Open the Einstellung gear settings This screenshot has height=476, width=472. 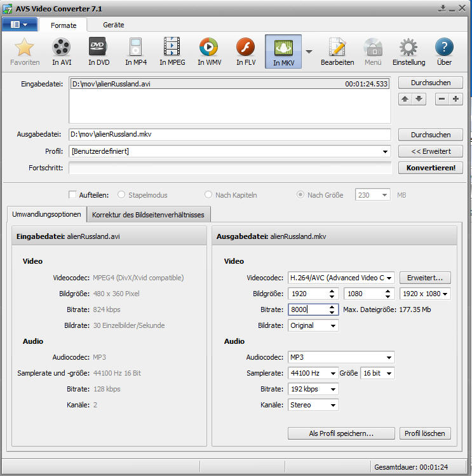408,51
